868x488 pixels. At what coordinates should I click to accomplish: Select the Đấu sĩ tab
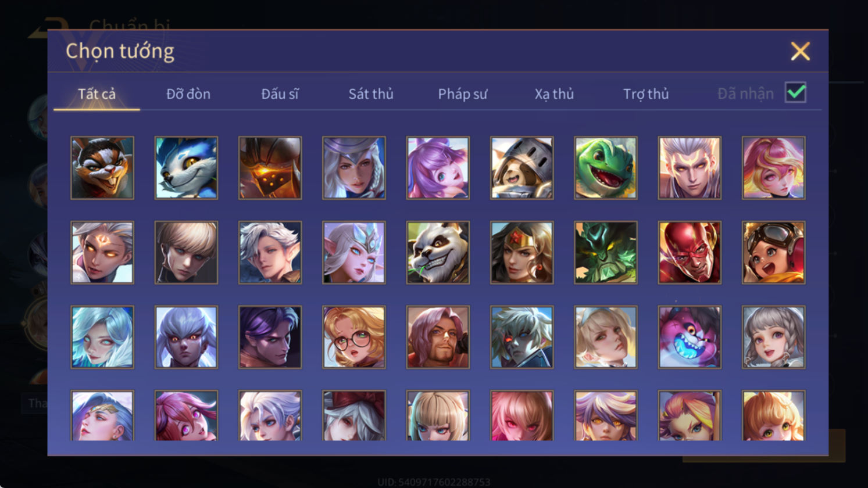(280, 94)
